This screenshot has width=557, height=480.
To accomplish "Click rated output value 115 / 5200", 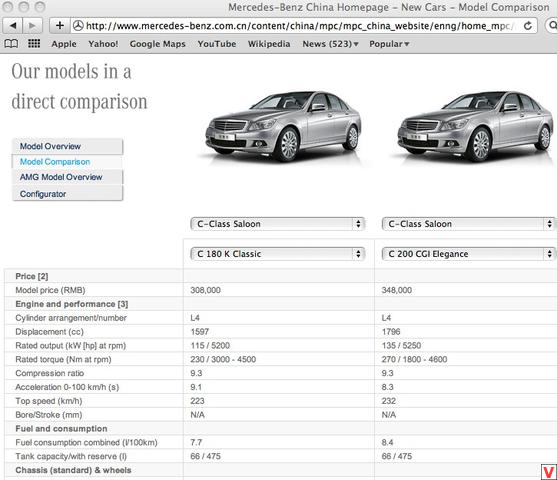I will point(210,345).
